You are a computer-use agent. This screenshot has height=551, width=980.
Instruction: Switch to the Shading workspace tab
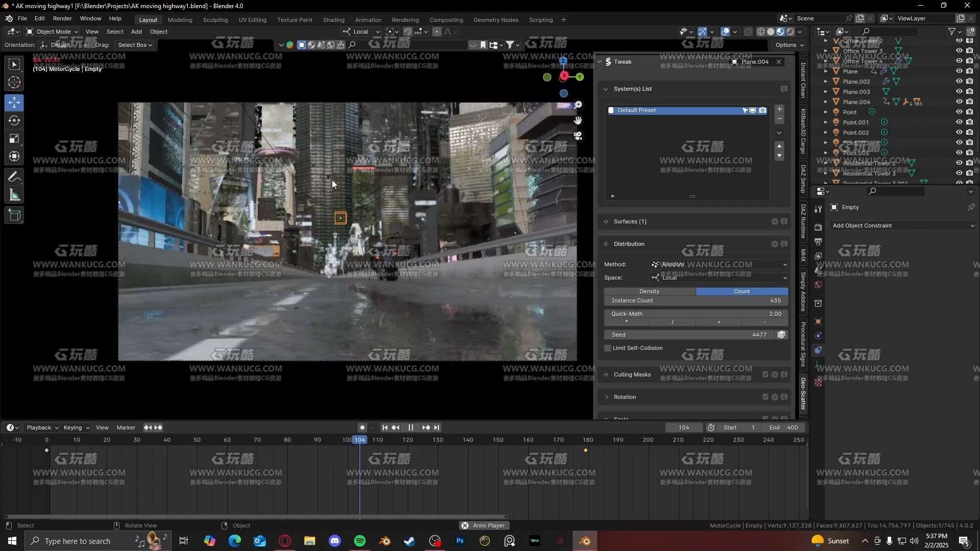333,20
